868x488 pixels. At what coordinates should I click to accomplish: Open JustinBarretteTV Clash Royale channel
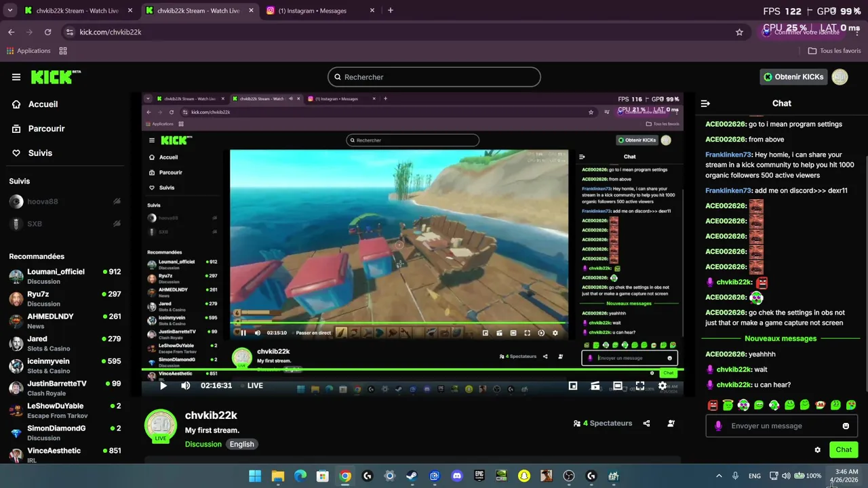click(64, 388)
